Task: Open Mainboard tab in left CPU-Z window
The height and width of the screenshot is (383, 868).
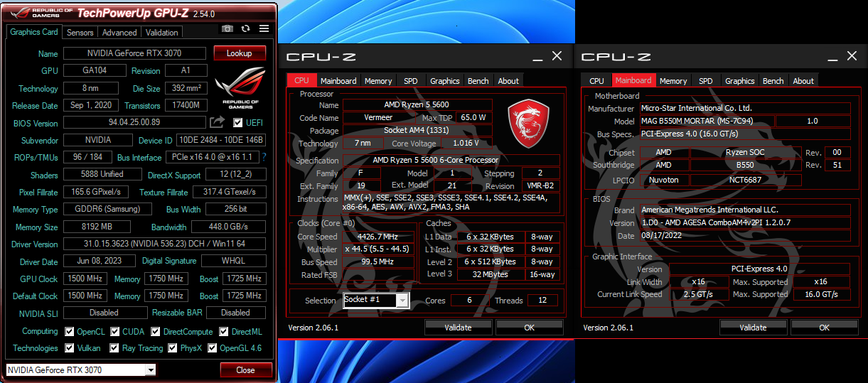Action: point(338,81)
